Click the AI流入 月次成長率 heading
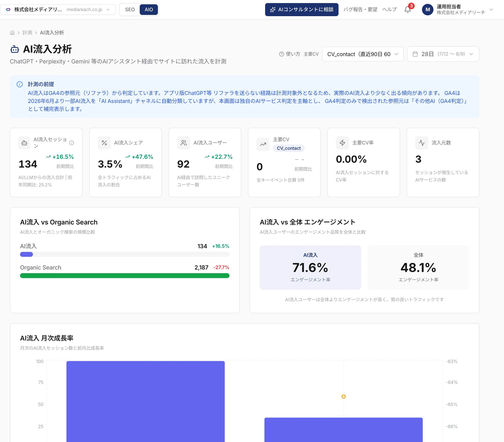504x442 pixels. pyautogui.click(x=47, y=338)
